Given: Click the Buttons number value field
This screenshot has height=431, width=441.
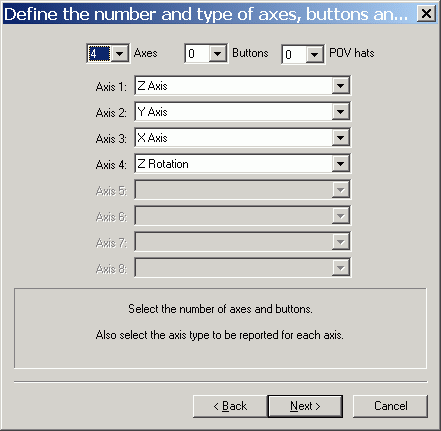Looking at the screenshot, I should (197, 53).
